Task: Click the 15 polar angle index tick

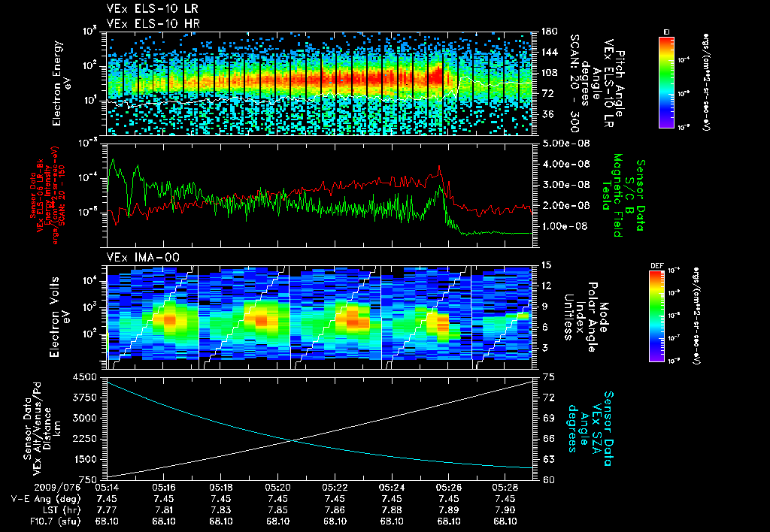Action: pos(546,265)
